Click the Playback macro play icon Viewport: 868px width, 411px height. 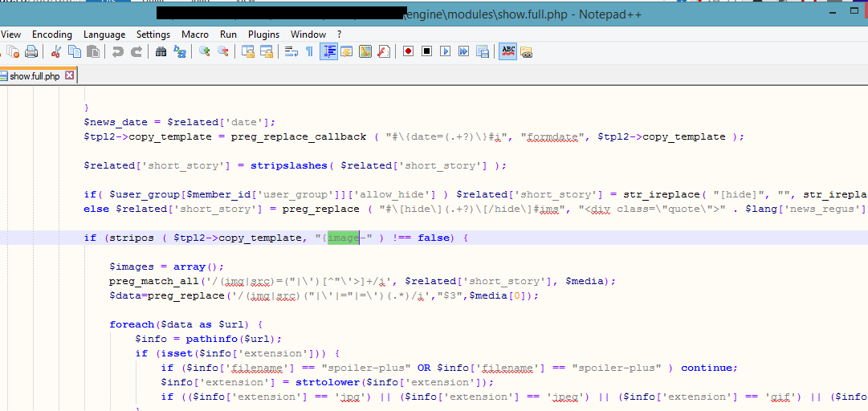[446, 51]
